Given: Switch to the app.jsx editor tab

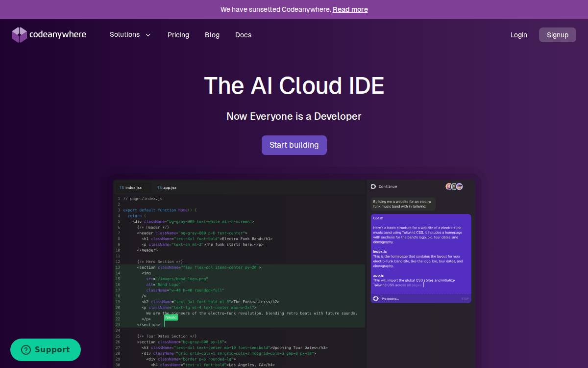Looking at the screenshot, I should (x=167, y=187).
